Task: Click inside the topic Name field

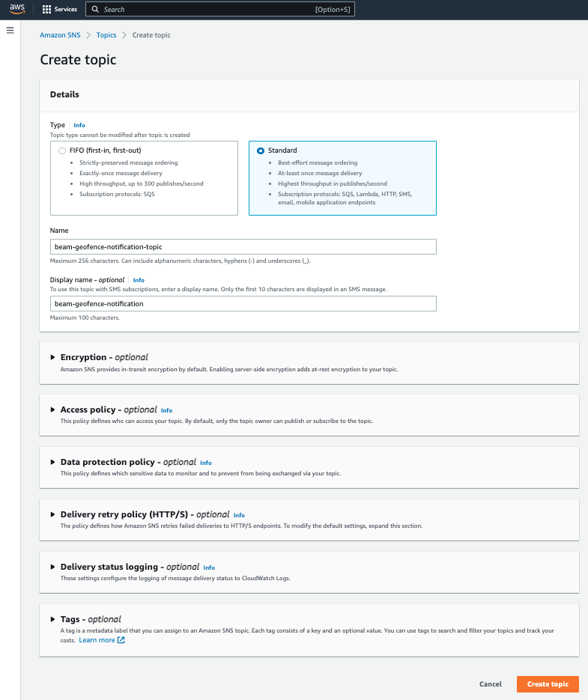Action: click(243, 246)
